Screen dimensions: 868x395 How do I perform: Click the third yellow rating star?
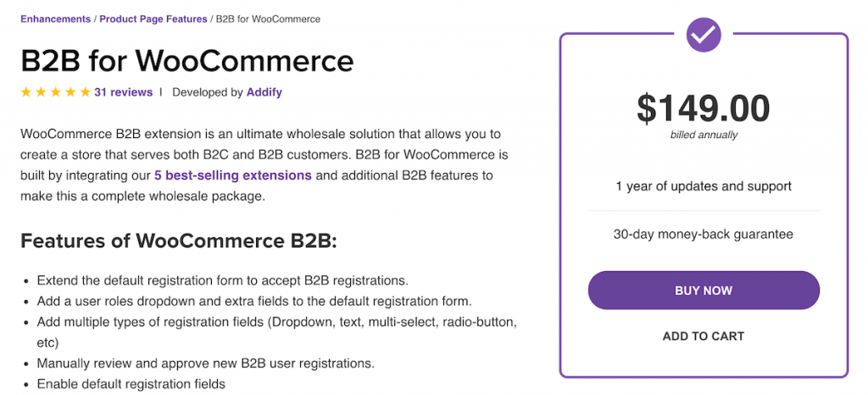pyautogui.click(x=55, y=92)
